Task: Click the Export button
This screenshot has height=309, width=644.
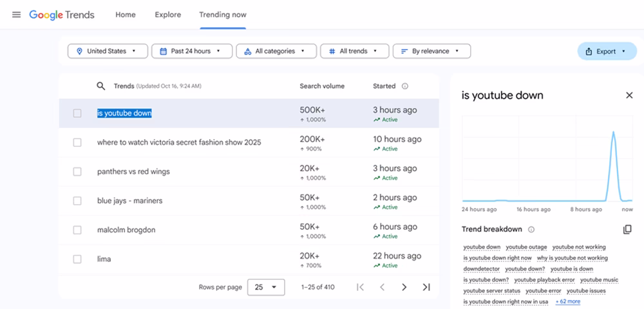Action: point(606,51)
